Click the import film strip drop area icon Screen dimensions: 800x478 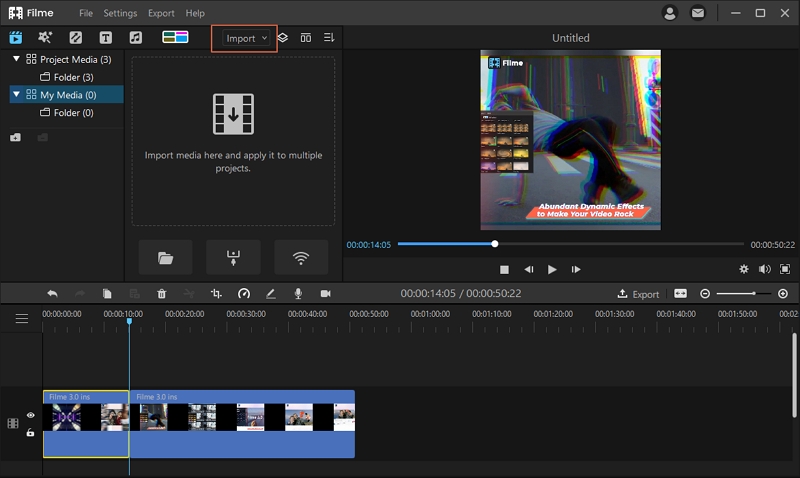point(233,114)
